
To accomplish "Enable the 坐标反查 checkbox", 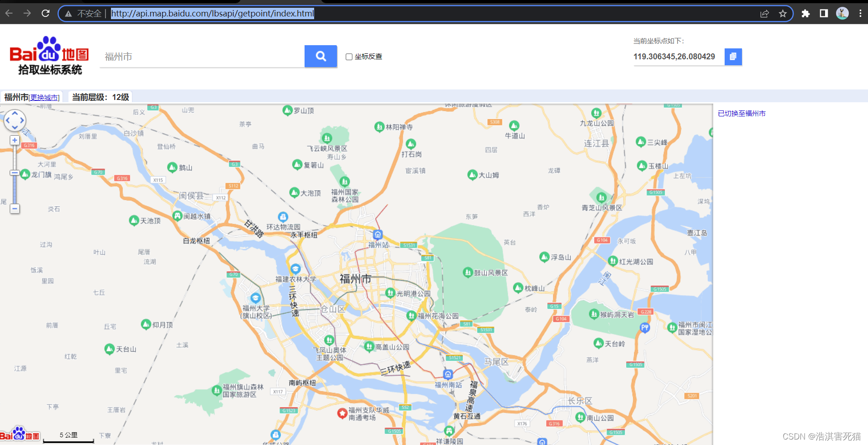I will 348,57.
